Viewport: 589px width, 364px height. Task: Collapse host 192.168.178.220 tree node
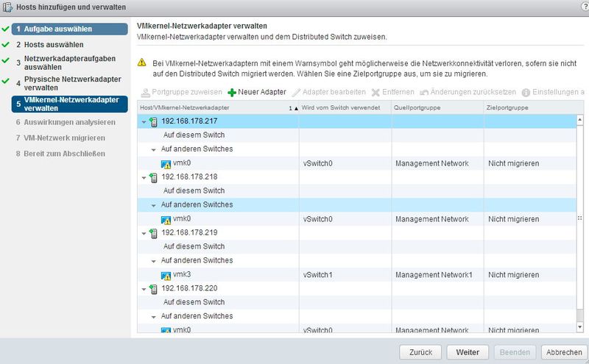click(144, 289)
